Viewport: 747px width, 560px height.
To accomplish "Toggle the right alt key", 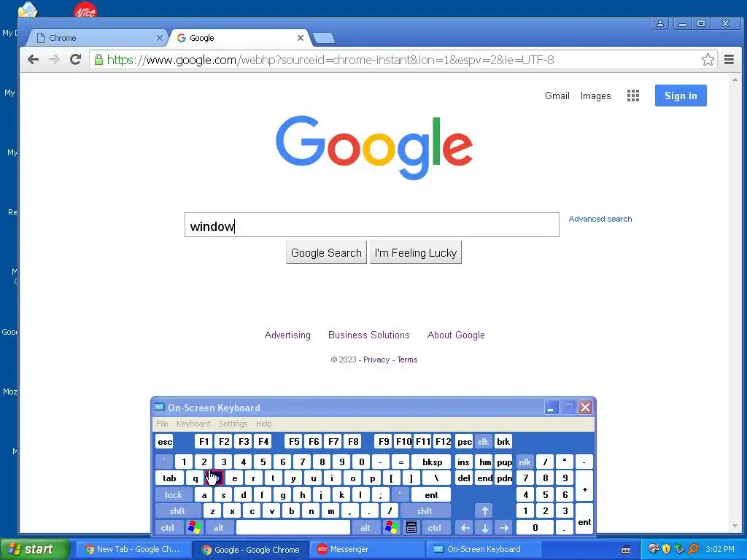I will click(365, 528).
